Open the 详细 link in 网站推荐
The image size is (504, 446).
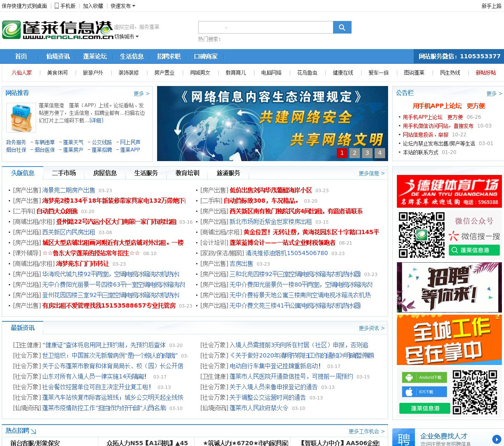(96, 120)
